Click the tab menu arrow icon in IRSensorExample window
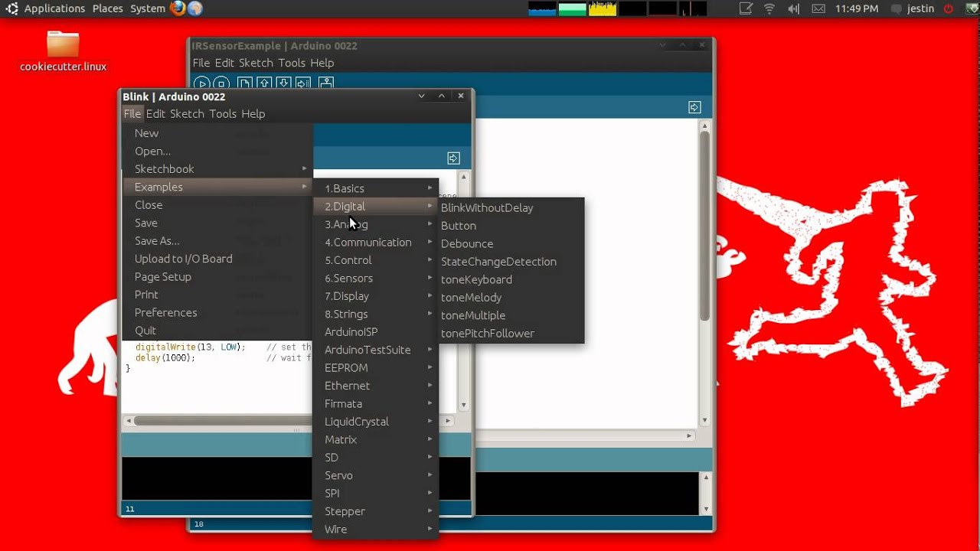This screenshot has width=980, height=551. click(694, 108)
